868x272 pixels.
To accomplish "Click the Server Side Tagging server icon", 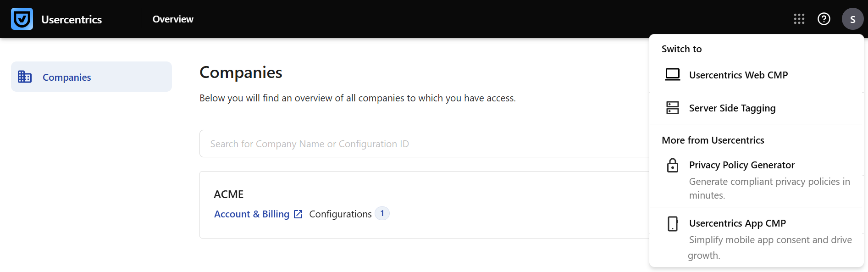I will [x=673, y=108].
